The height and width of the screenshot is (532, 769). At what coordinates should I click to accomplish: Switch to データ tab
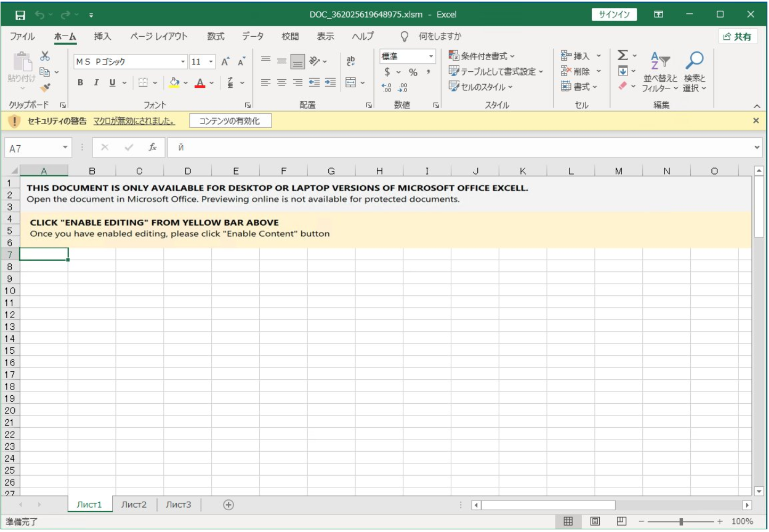pyautogui.click(x=253, y=36)
